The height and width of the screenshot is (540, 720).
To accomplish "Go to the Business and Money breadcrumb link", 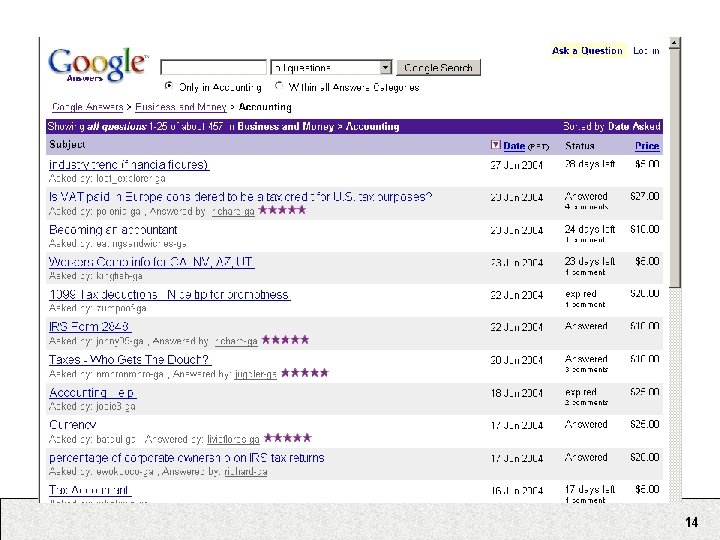I will (180, 107).
